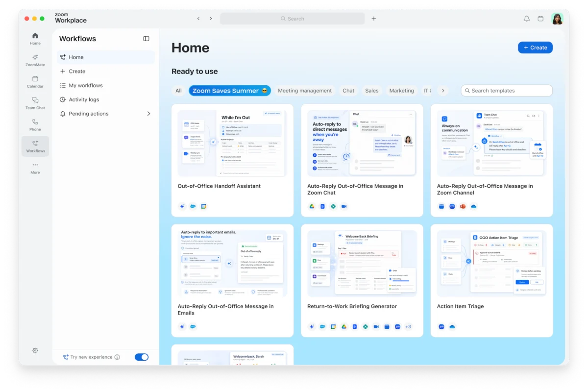The width and height of the screenshot is (588, 392).
Task: Select Home in Workflows sidebar
Action: pyautogui.click(x=106, y=57)
